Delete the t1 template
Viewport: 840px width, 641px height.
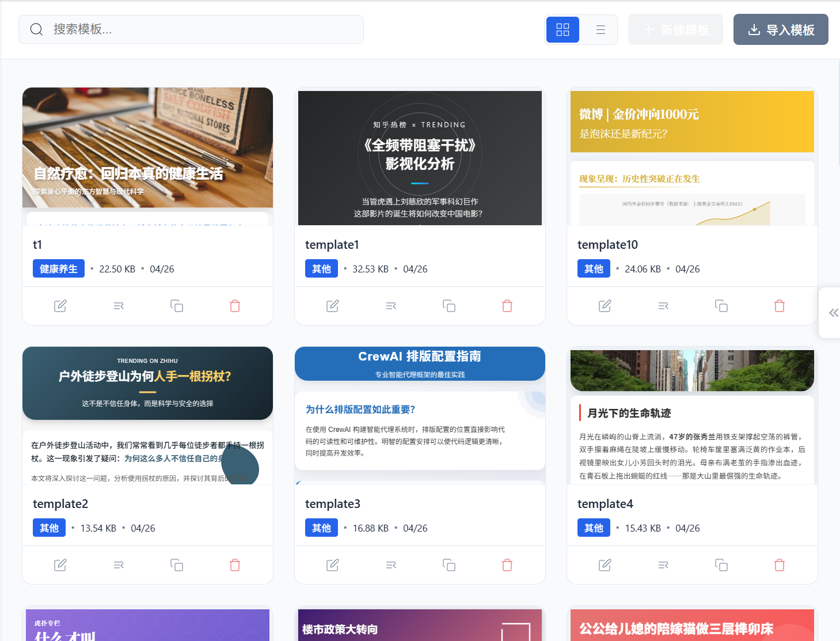click(x=235, y=306)
